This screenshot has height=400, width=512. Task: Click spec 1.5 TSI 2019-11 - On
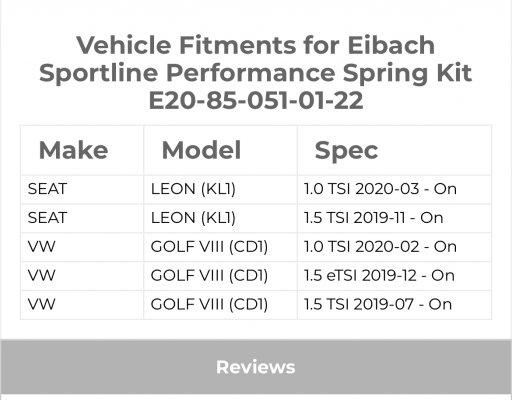374,218
